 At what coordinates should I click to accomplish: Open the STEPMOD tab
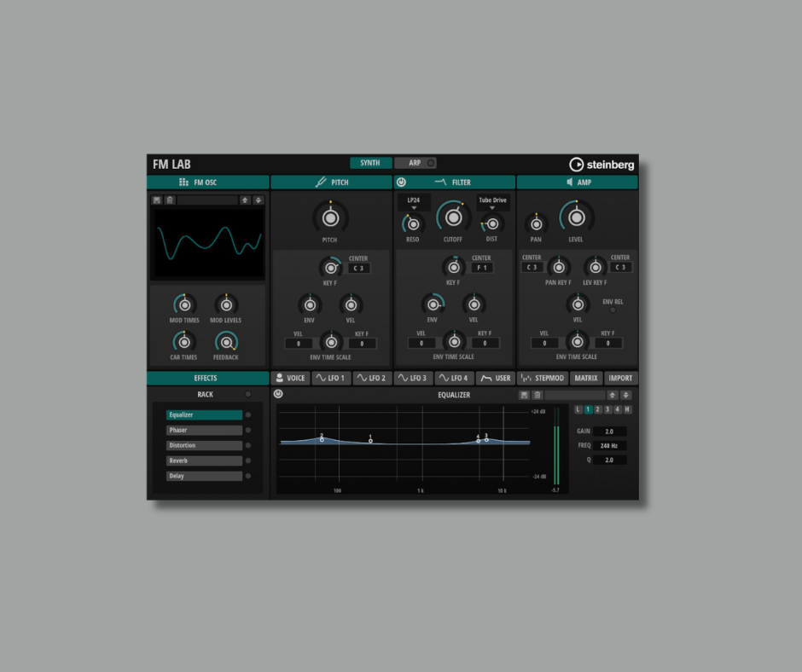[x=543, y=378]
